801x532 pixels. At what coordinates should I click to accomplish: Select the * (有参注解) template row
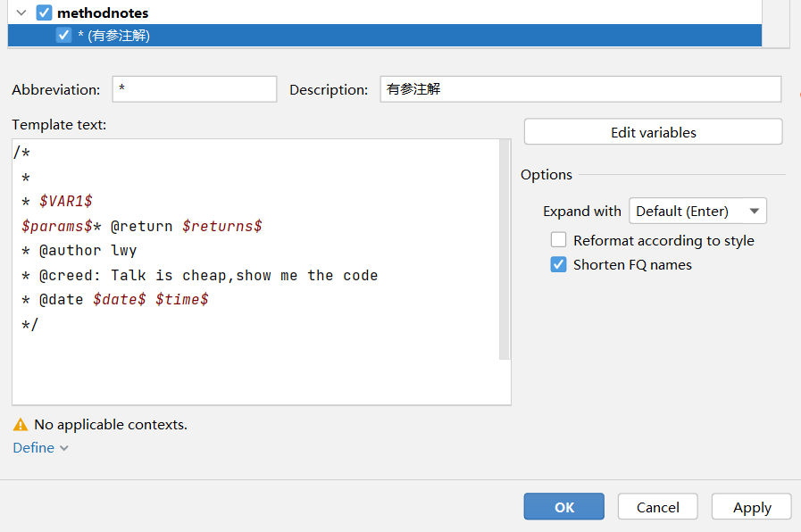pos(385,35)
